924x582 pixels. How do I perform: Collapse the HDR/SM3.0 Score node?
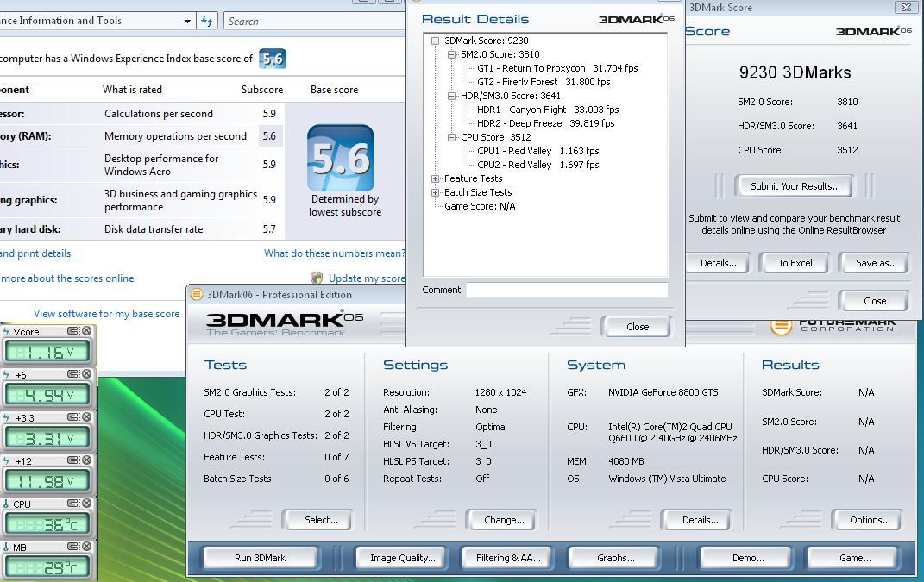[x=452, y=96]
